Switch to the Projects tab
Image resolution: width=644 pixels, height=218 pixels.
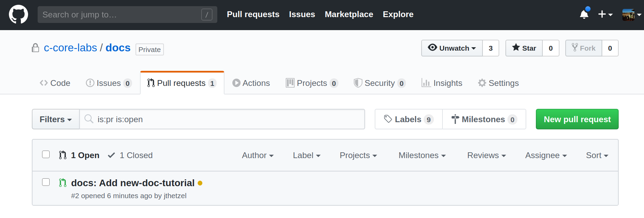[312, 83]
